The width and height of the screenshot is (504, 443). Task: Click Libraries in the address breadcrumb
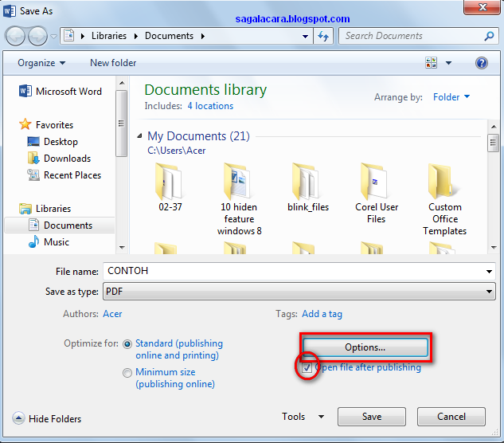[109, 36]
